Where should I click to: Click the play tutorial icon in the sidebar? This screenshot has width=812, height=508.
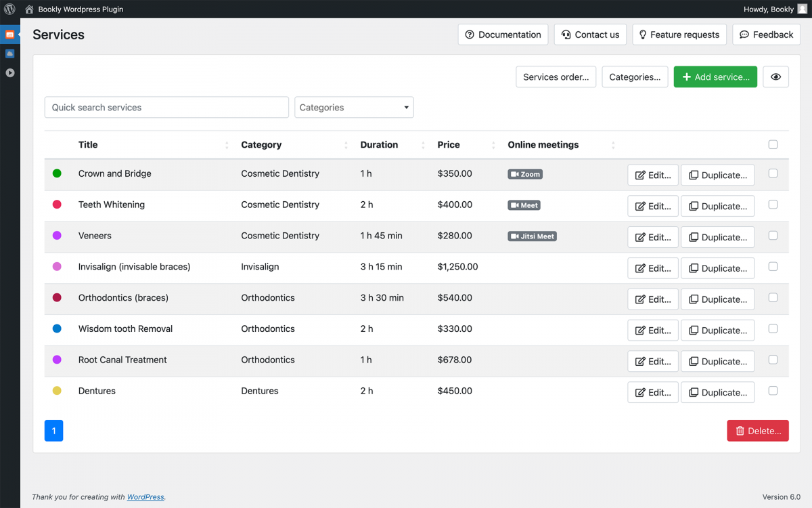[9, 72]
